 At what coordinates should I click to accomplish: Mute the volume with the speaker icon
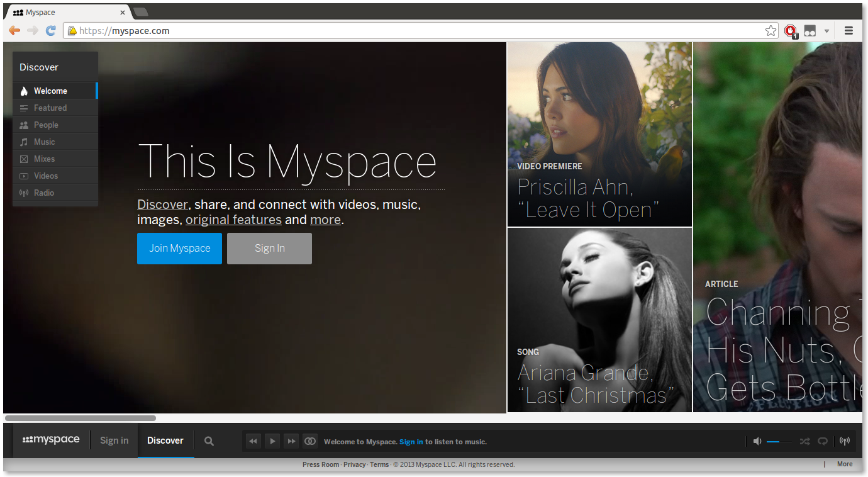tap(757, 441)
